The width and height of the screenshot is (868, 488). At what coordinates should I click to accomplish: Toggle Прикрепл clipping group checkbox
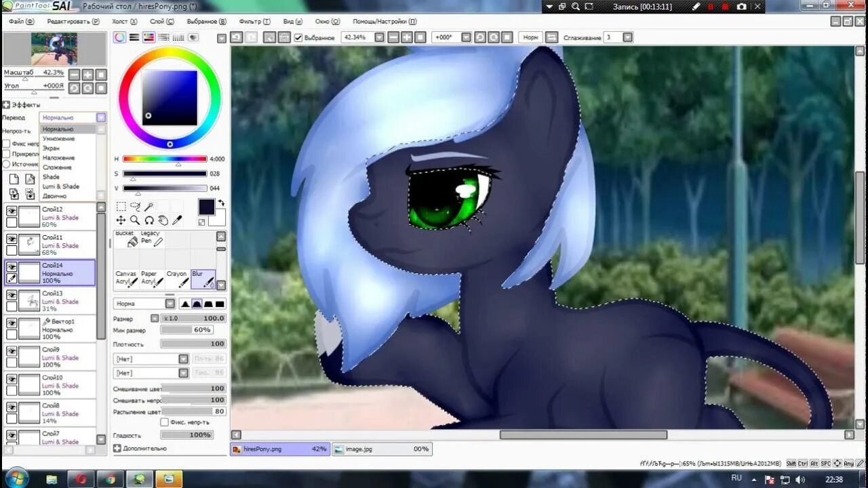click(6, 154)
